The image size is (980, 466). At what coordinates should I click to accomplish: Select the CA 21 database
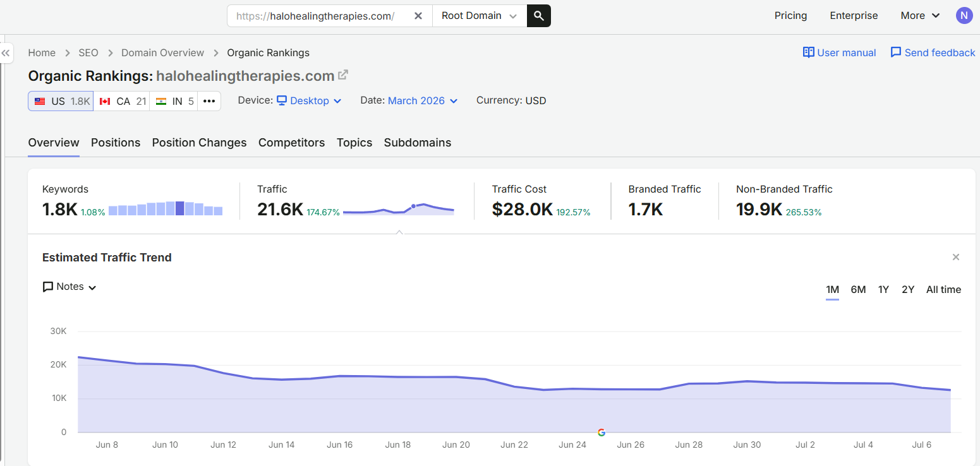(122, 101)
